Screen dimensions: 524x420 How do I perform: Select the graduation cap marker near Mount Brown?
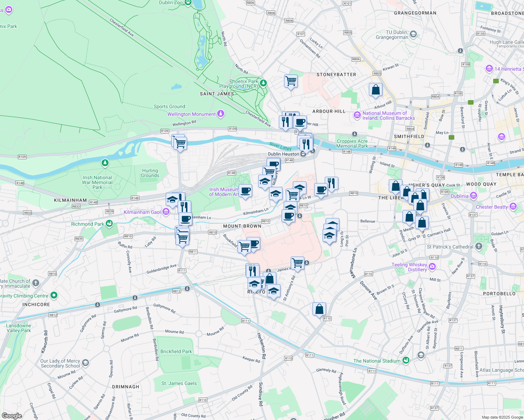(290, 207)
